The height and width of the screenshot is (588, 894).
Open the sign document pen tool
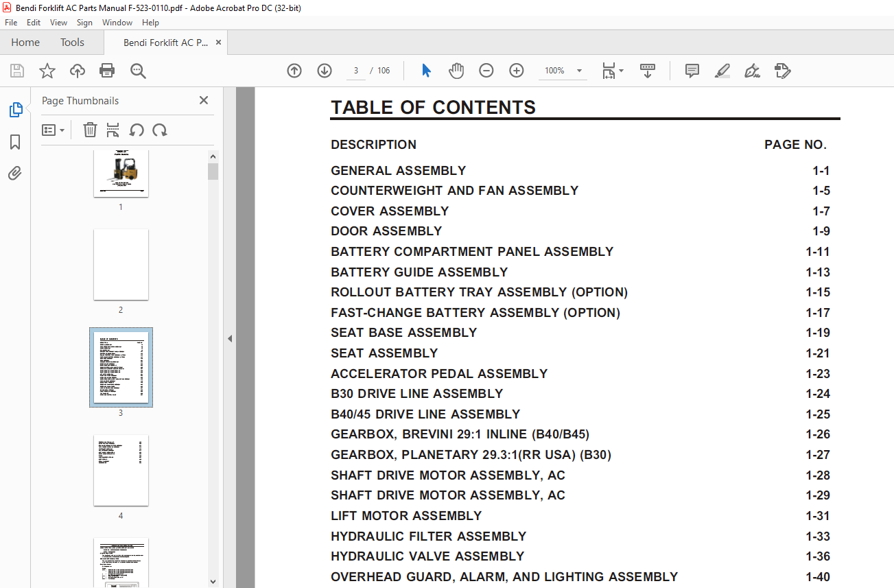tap(752, 71)
